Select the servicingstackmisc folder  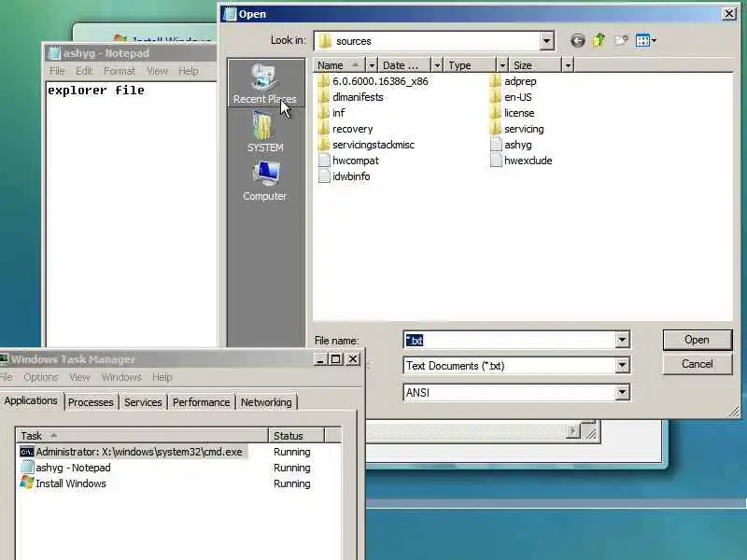(366, 145)
